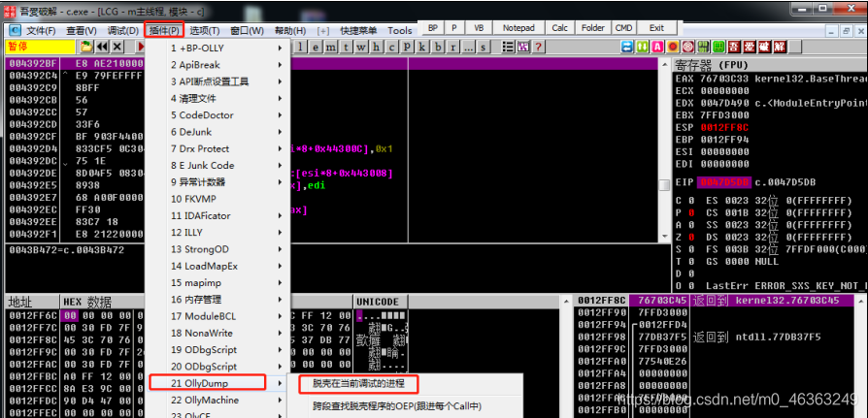
Task: Click the list options toolbar icon
Action: tap(508, 47)
